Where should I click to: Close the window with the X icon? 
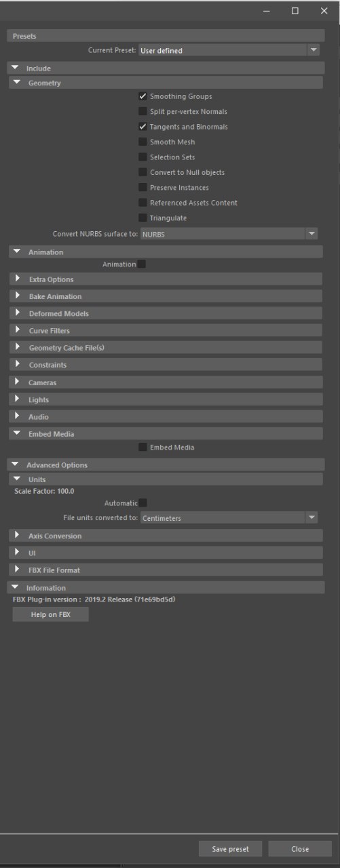324,11
